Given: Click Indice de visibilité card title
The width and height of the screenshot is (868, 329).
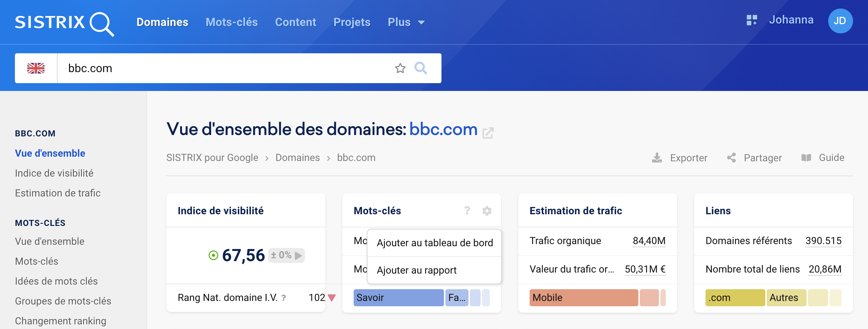Looking at the screenshot, I should [221, 211].
